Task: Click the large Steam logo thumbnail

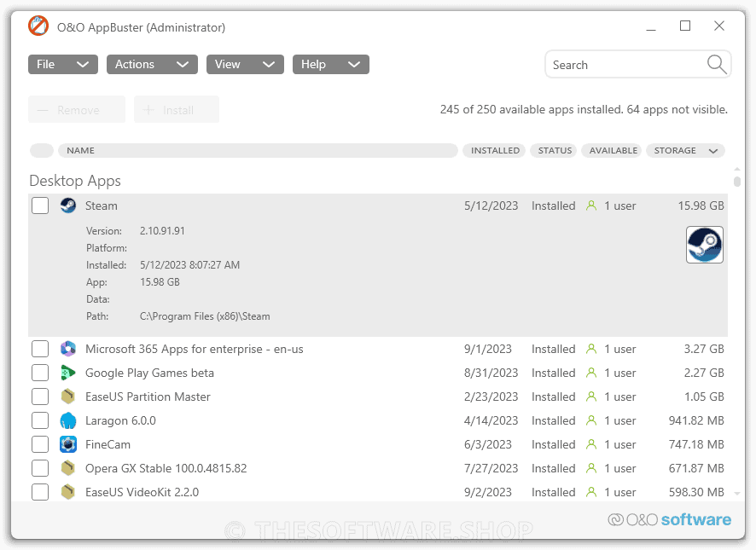Action: (705, 245)
